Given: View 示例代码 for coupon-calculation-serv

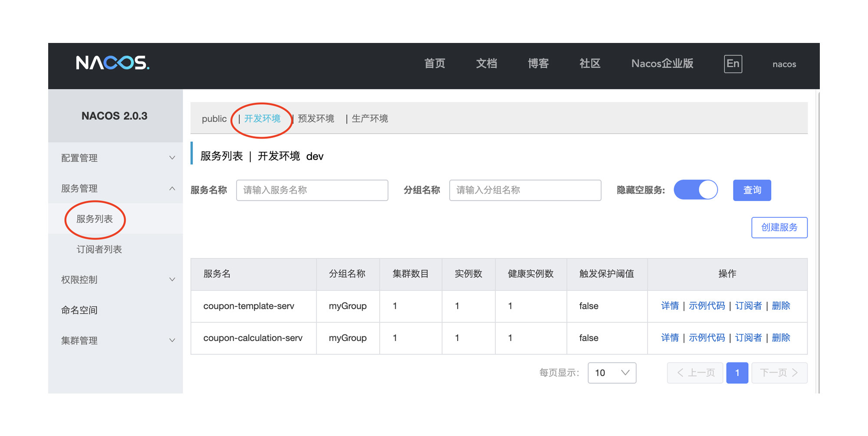Looking at the screenshot, I should 707,338.
